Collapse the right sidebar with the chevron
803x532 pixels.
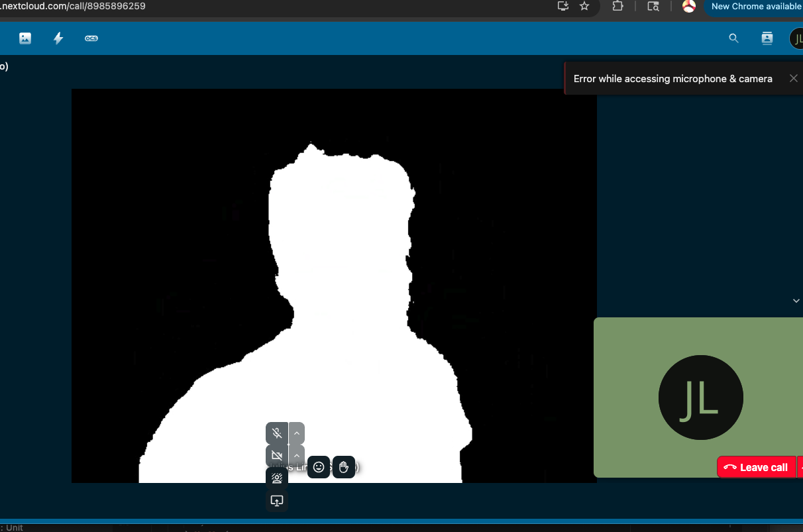click(x=796, y=300)
